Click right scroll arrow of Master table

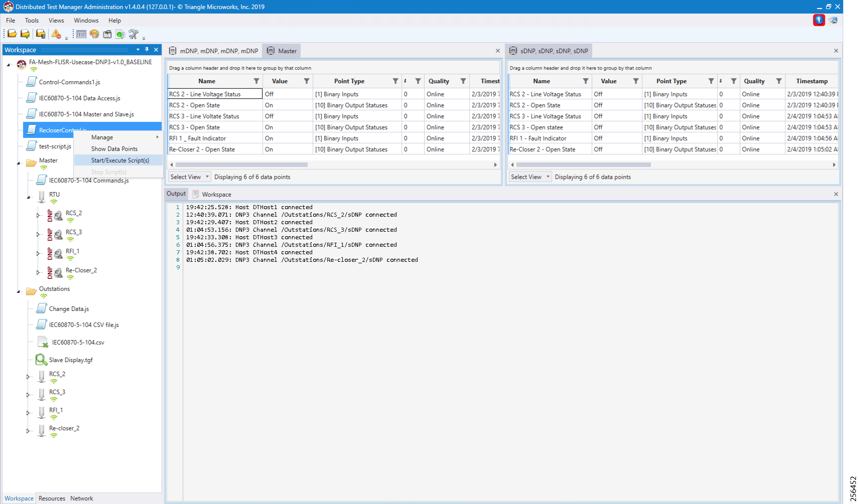(495, 165)
